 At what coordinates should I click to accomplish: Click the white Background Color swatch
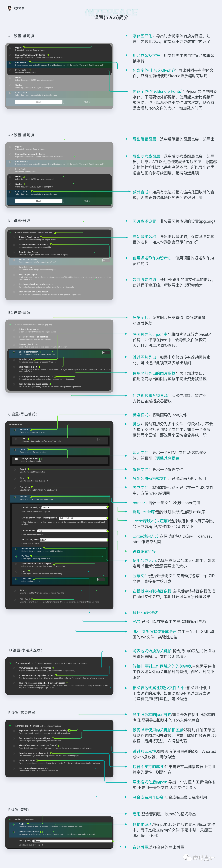pyautogui.click(x=16, y=459)
